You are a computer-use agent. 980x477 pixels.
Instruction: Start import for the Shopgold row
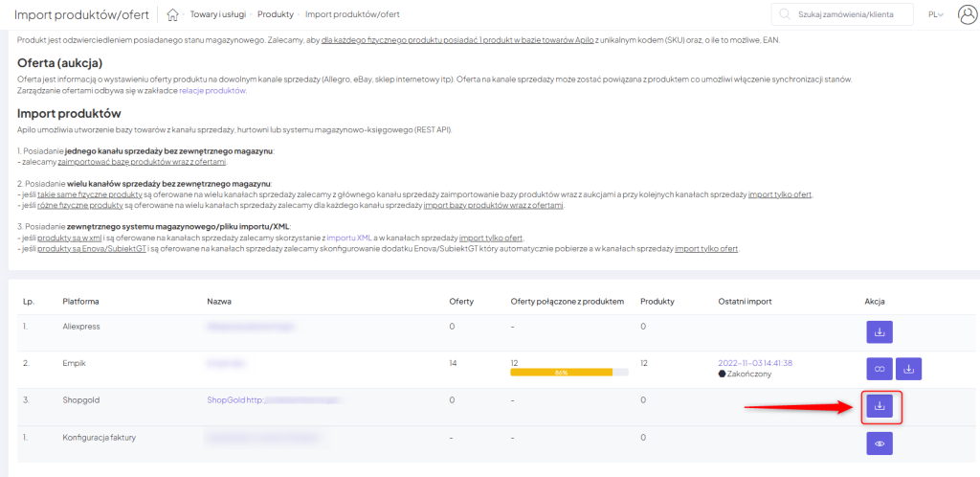pyautogui.click(x=880, y=406)
